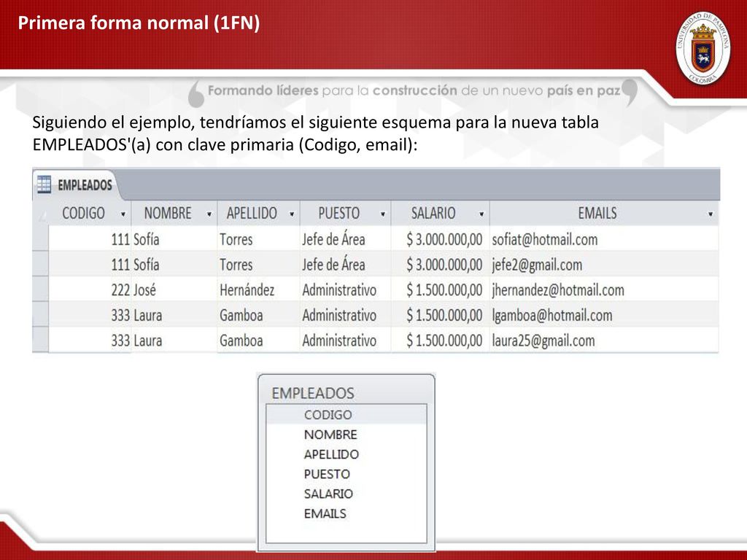The height and width of the screenshot is (560, 747).
Task: Click the 222 code cell
Action: (90, 289)
